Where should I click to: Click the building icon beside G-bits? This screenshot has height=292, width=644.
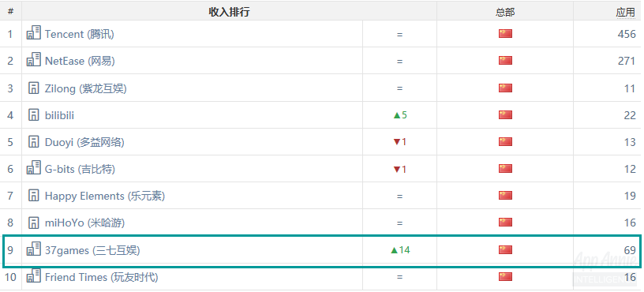pos(34,167)
